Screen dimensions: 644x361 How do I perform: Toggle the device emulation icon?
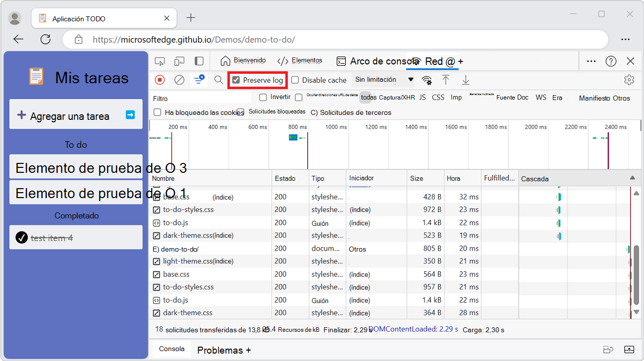pyautogui.click(x=179, y=61)
